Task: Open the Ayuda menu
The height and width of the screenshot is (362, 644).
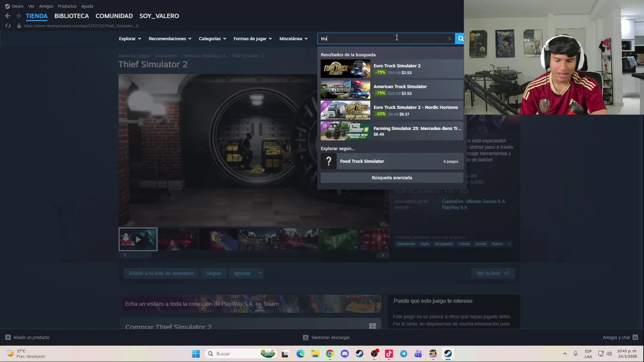Action: pos(87,6)
